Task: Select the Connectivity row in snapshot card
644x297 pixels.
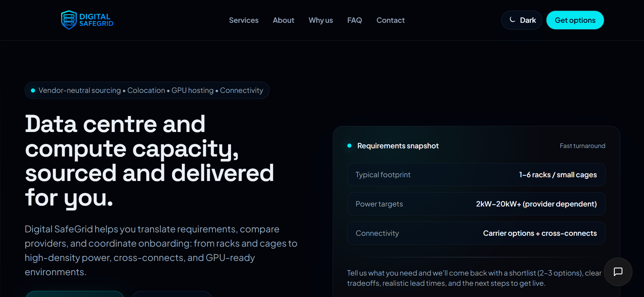Action: (476, 233)
